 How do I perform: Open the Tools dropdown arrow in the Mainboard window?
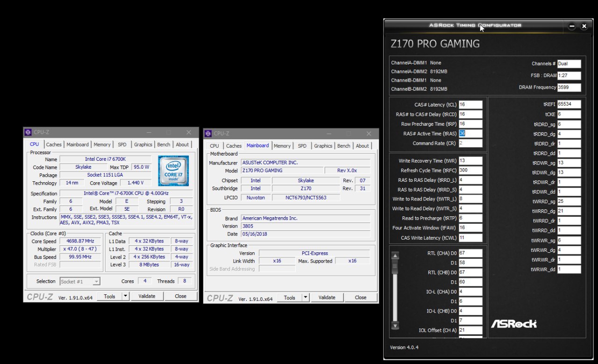306,297
